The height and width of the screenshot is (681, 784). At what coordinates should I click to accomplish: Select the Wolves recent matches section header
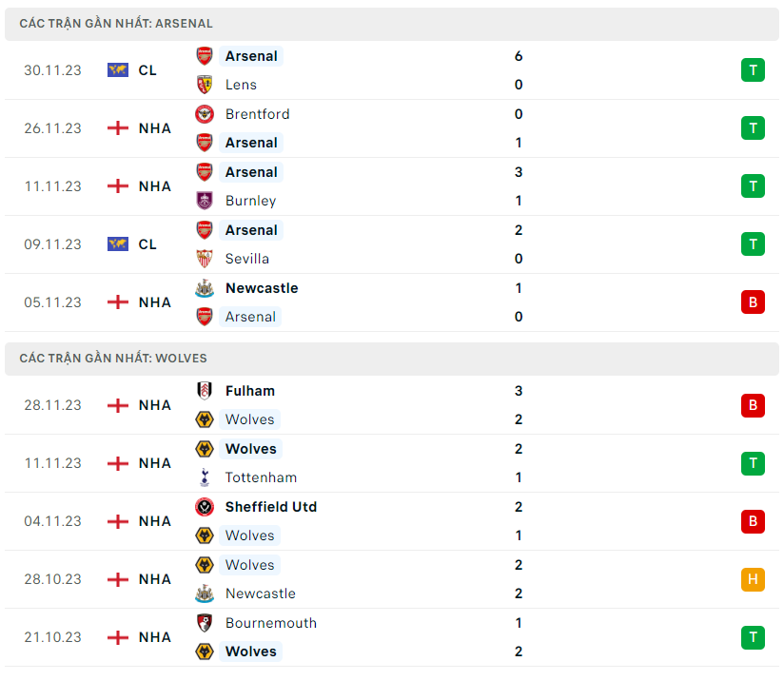113,359
